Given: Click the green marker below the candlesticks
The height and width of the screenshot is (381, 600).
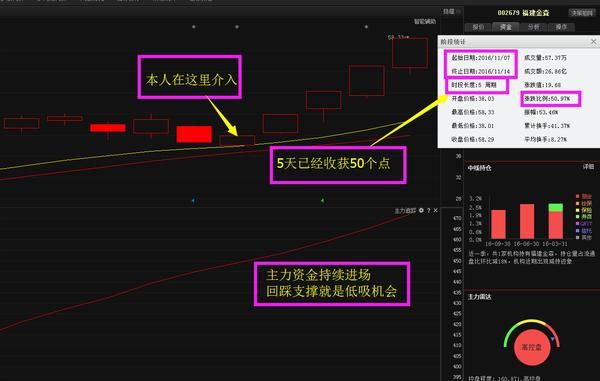Looking at the screenshot, I should coord(323,200).
